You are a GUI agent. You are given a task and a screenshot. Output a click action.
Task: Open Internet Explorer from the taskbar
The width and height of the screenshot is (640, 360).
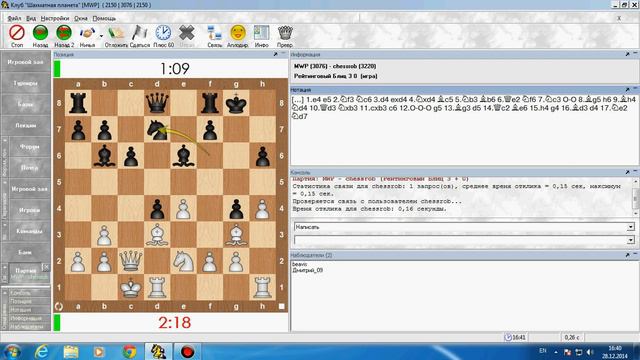(x=42, y=351)
